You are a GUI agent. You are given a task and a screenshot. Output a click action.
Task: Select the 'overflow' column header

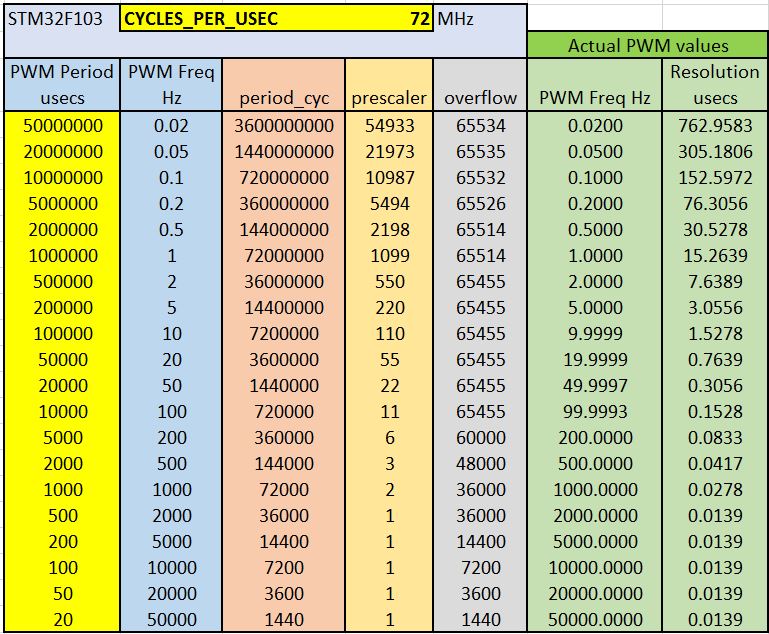[x=480, y=97]
